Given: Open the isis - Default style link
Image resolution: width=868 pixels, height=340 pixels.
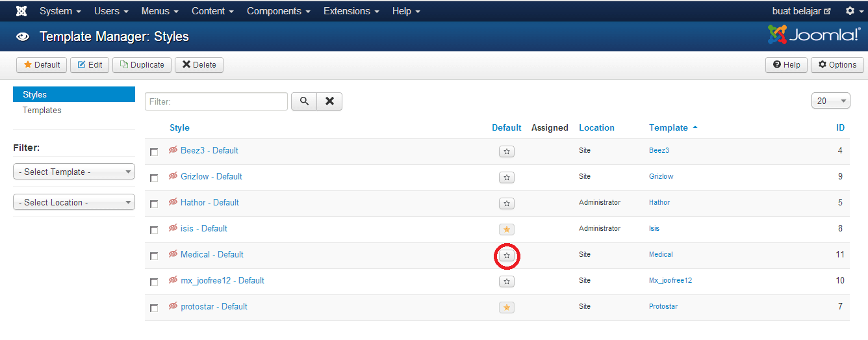Looking at the screenshot, I should (203, 228).
